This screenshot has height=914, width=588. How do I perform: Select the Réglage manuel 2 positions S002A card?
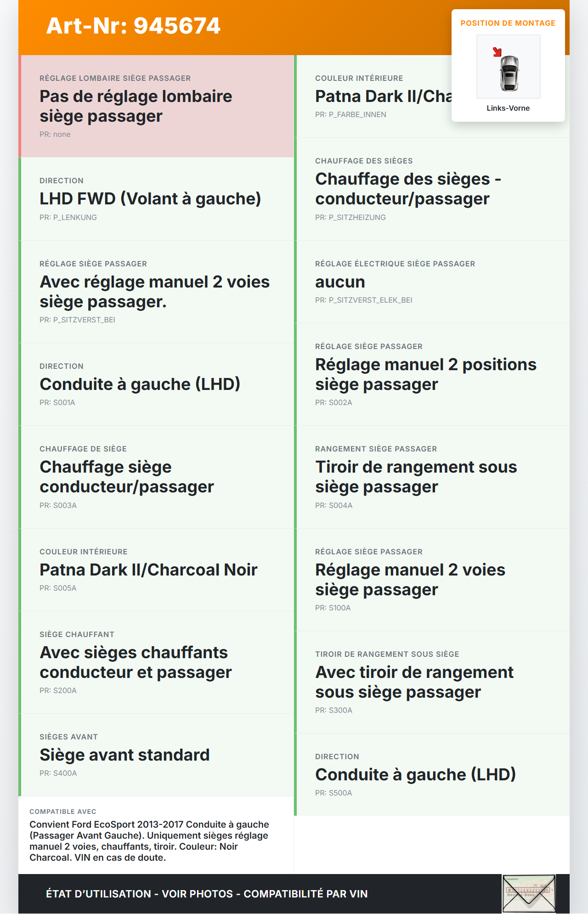[432, 374]
